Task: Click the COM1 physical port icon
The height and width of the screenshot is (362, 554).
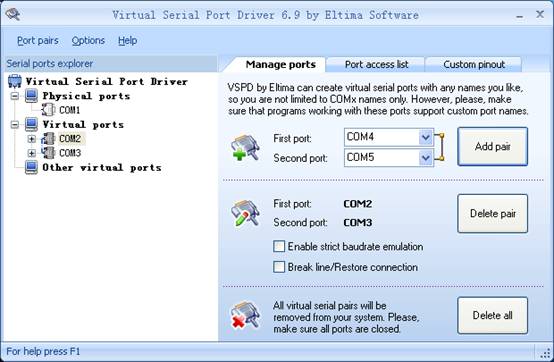Action: (x=48, y=110)
